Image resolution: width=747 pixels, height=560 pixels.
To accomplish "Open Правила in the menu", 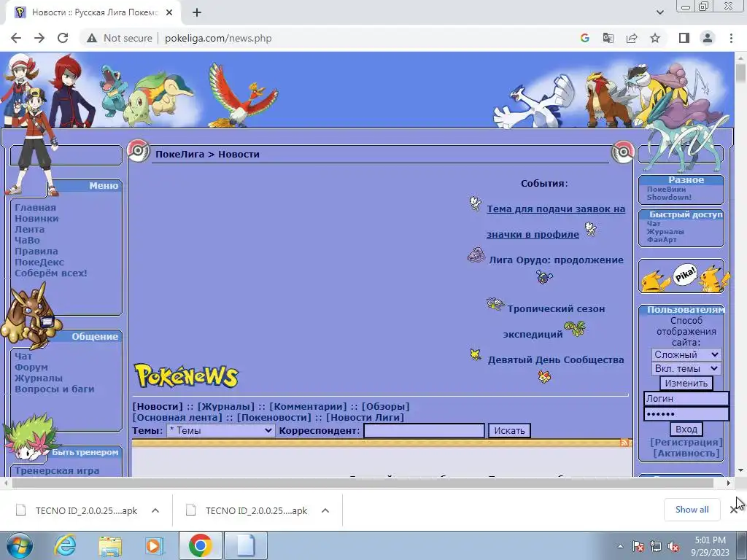I will 36,252.
